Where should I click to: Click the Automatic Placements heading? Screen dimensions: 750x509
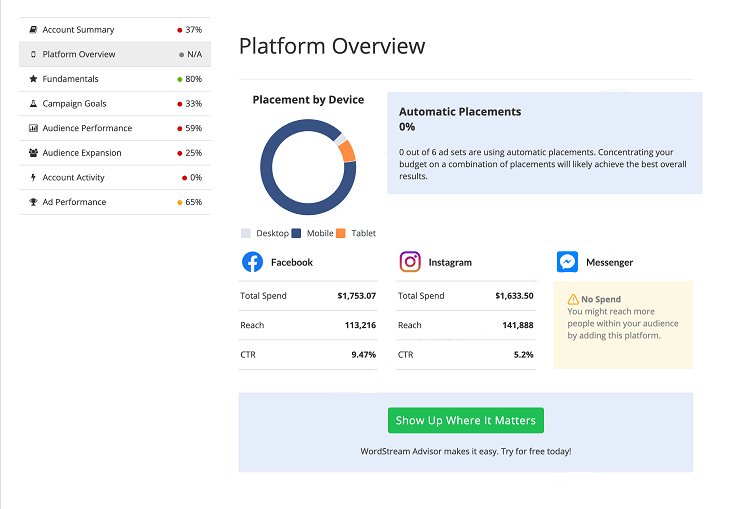coord(460,112)
